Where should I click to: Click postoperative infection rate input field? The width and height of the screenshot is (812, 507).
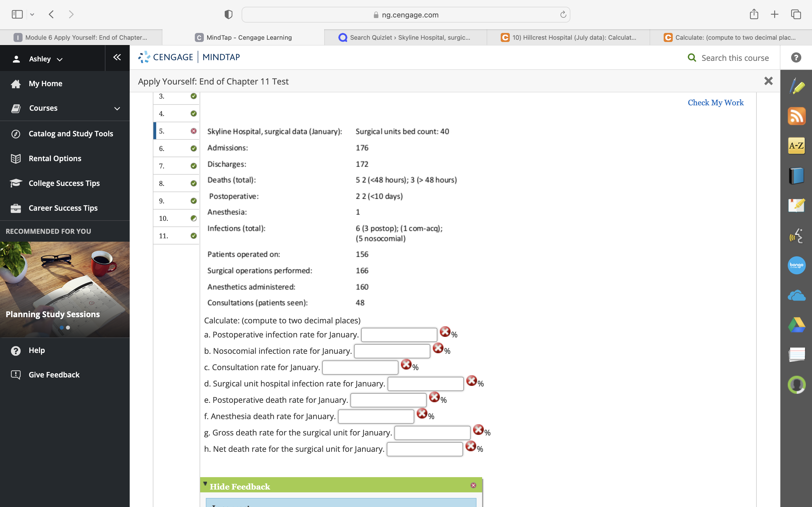coord(400,333)
